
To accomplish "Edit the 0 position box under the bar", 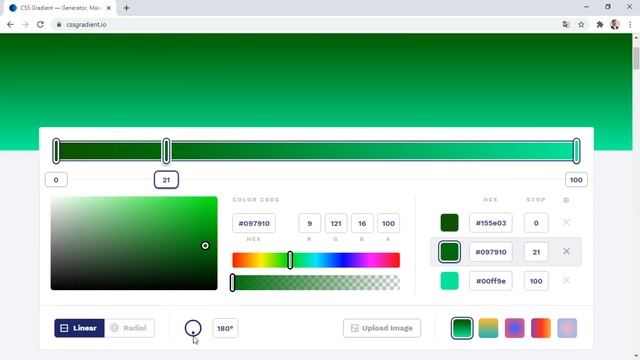I will [56, 180].
